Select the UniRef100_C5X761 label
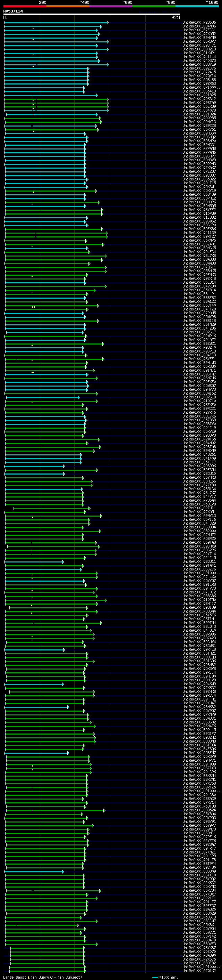222x980 pixels. coord(199,129)
